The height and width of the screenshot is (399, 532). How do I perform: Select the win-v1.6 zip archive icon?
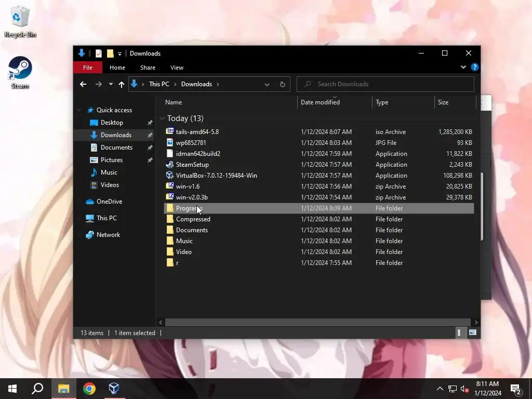point(170,186)
